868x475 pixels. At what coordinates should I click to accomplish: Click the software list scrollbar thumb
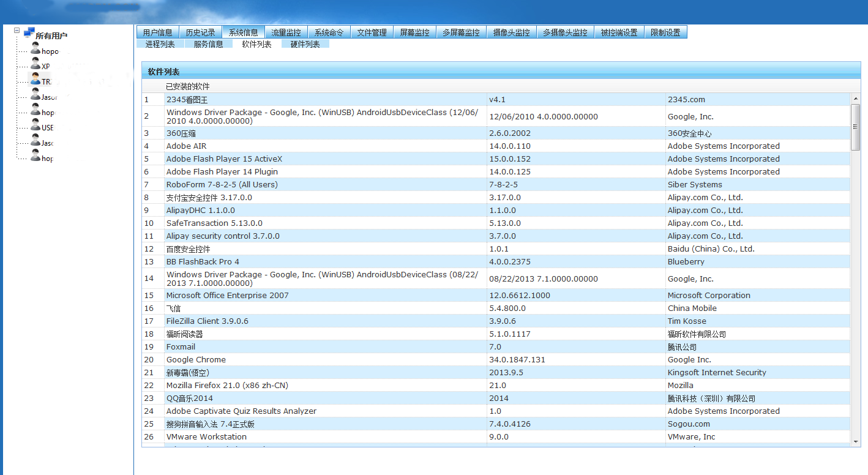tap(856, 127)
